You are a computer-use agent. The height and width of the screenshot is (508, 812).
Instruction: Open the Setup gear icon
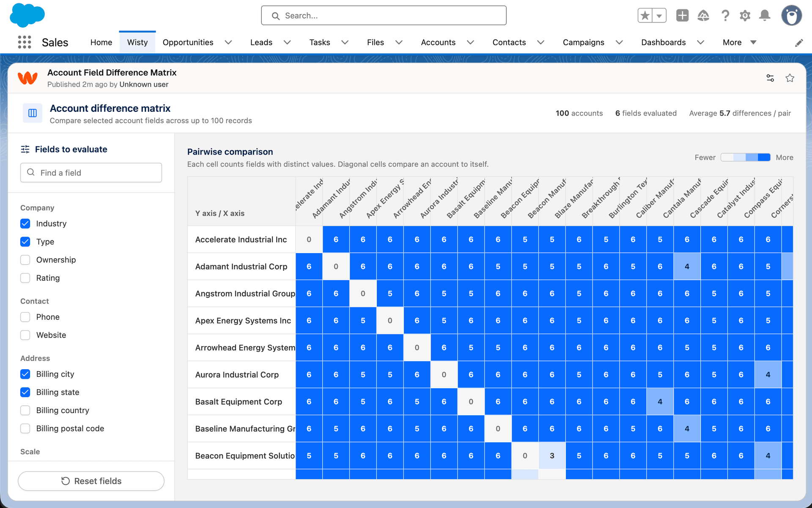click(745, 16)
